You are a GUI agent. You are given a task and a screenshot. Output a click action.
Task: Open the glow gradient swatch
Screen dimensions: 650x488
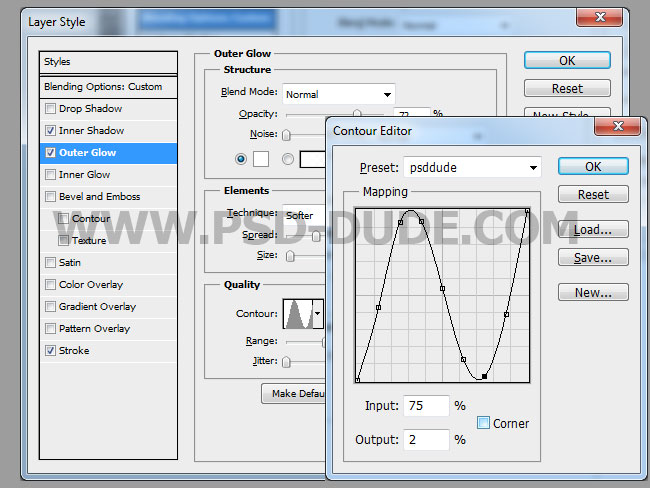313,159
